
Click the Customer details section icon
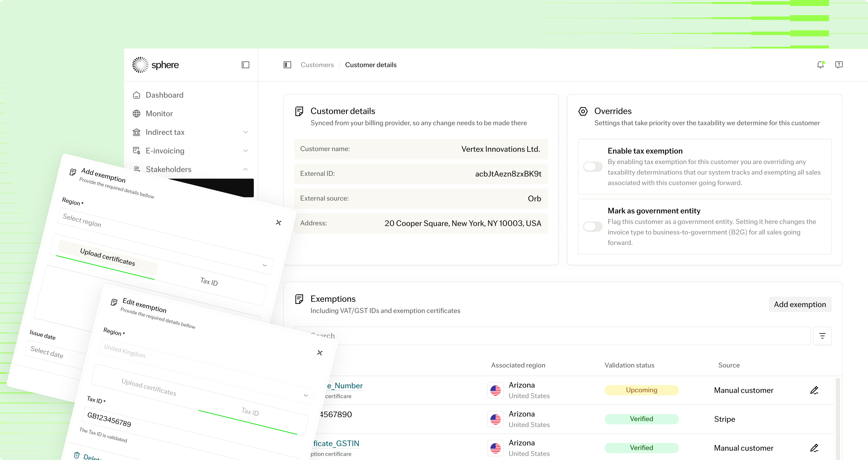[299, 111]
